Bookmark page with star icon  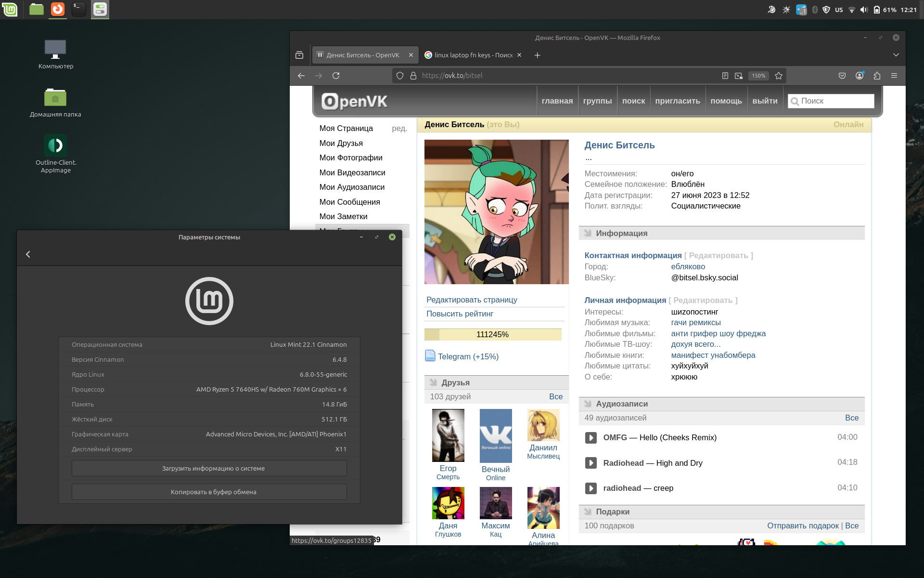tap(779, 76)
